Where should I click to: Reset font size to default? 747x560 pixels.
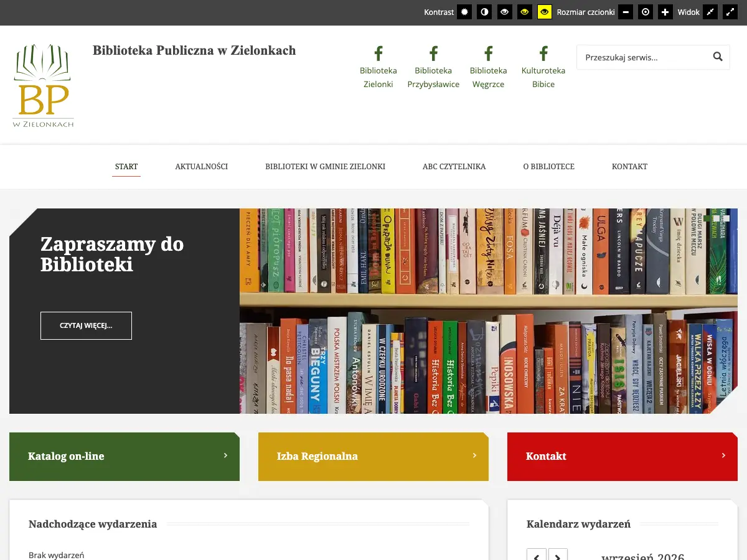click(646, 12)
